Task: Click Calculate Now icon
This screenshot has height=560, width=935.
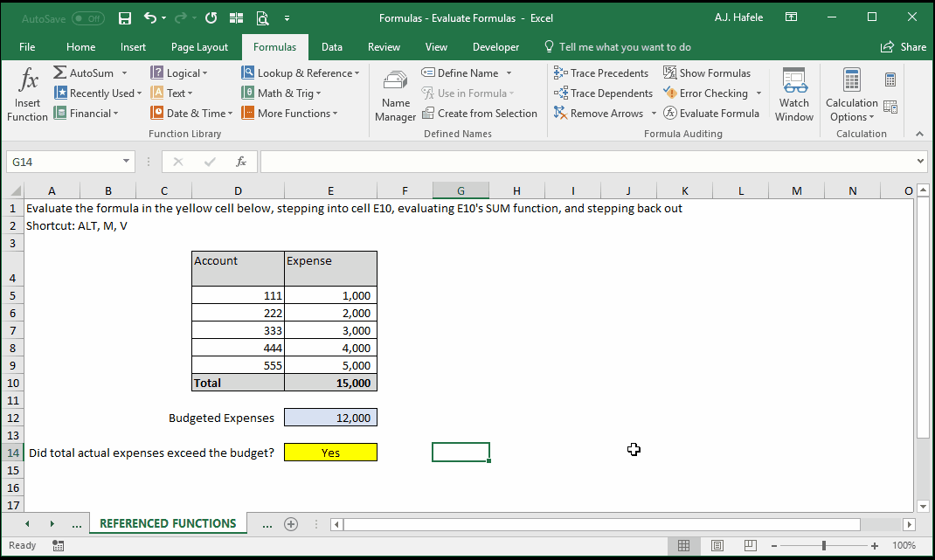Action: [890, 80]
